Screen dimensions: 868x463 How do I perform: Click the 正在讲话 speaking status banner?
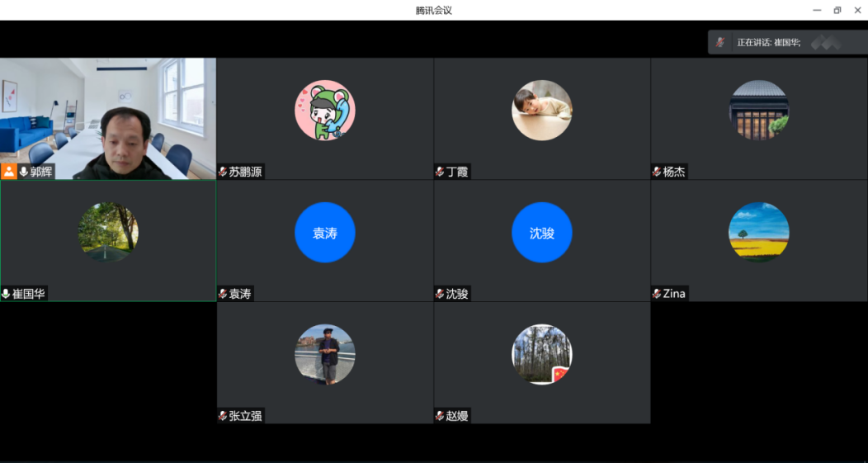tap(768, 42)
